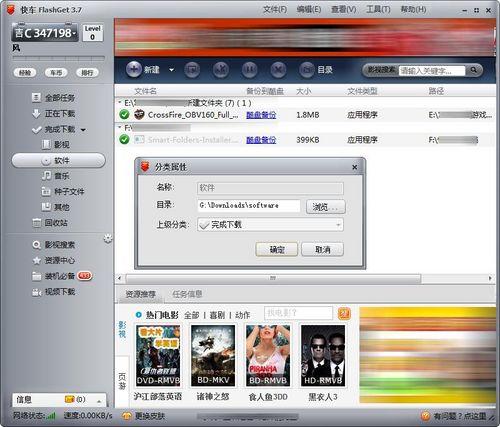
Task: Open the 查看(V) menu
Action: click(x=343, y=9)
